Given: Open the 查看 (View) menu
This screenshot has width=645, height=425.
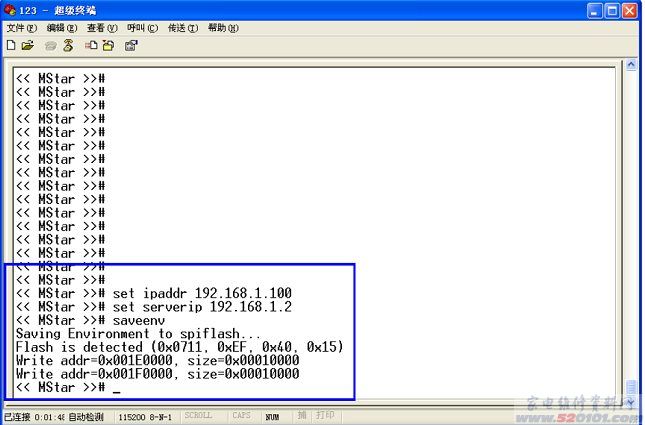Looking at the screenshot, I should pos(102,28).
